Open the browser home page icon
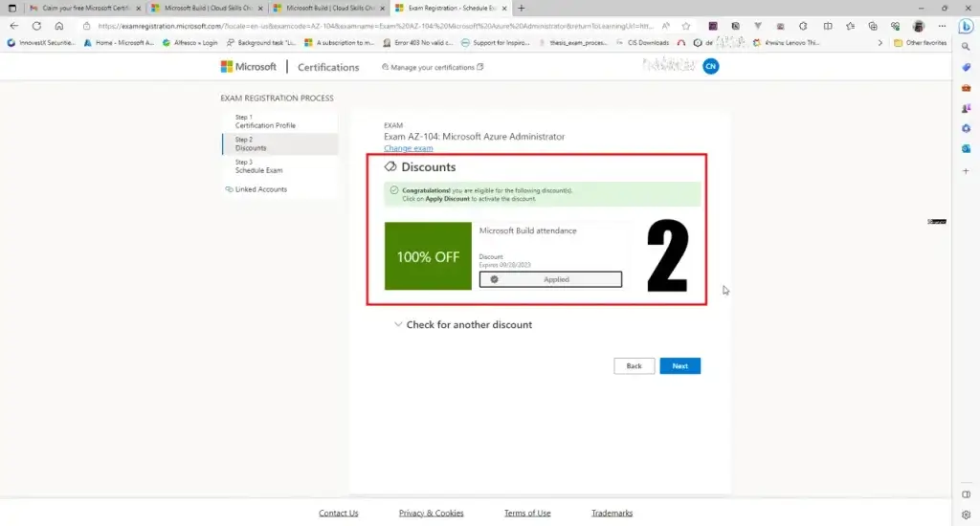Image resolution: width=980 pixels, height=526 pixels. tap(58, 26)
